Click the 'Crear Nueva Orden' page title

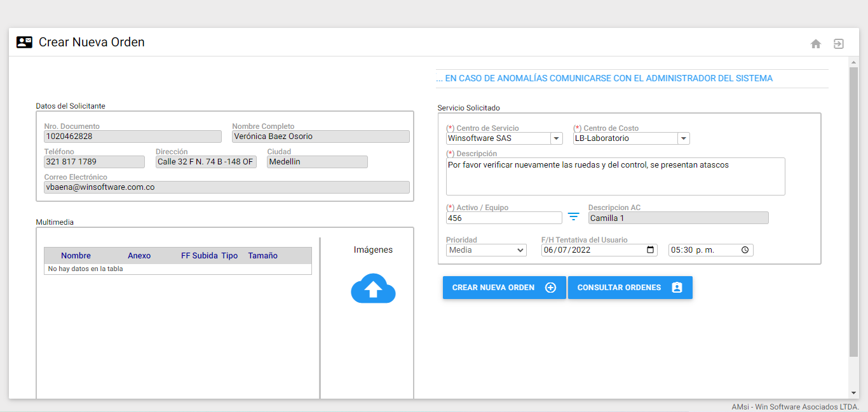(92, 43)
